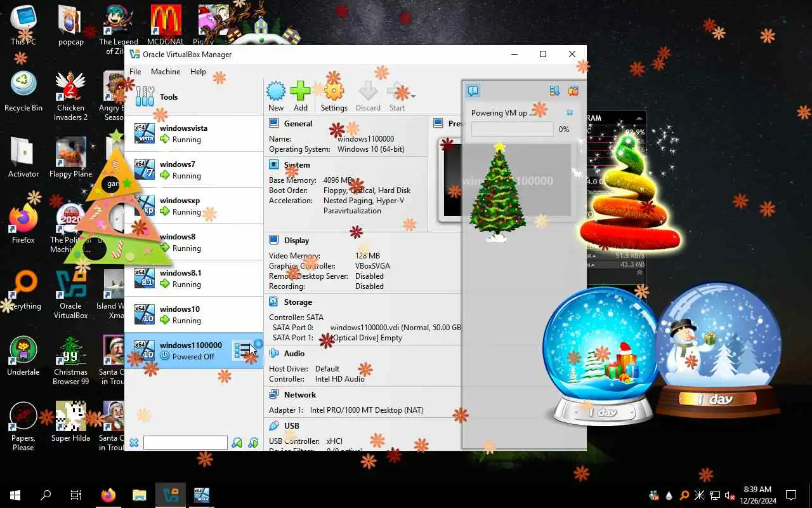Click the search previous match icon
The width and height of the screenshot is (812, 508).
237,443
